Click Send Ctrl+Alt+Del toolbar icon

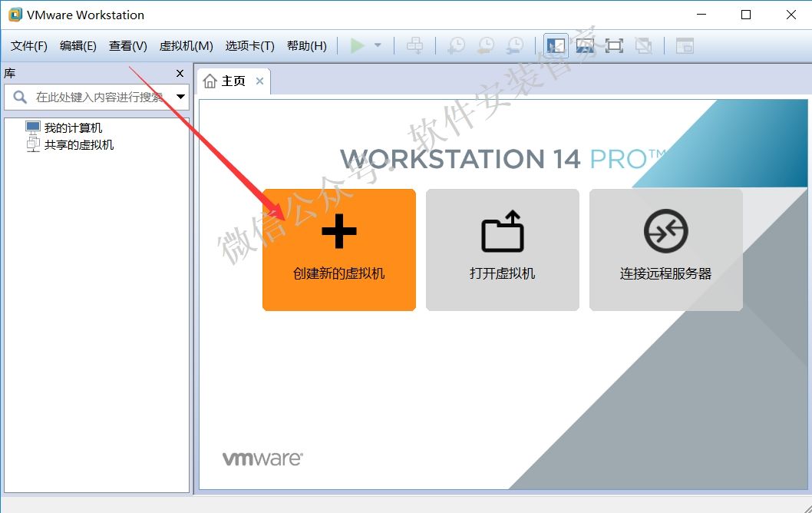(x=414, y=45)
